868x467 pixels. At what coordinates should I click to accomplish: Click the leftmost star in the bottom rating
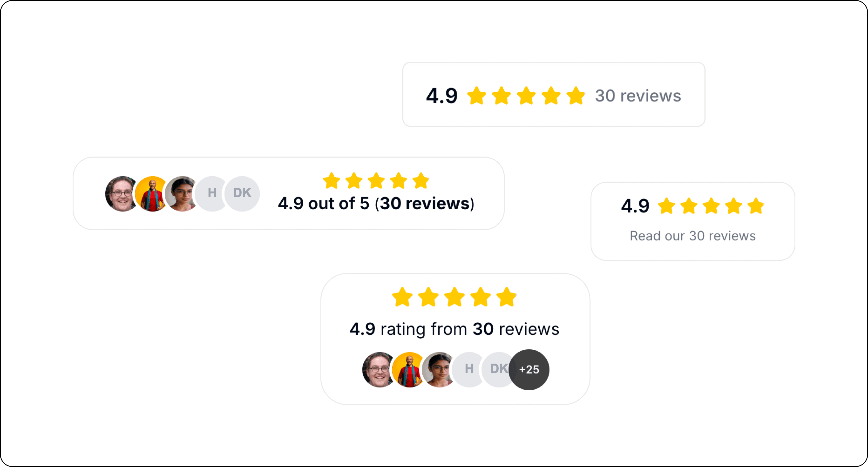click(402, 297)
